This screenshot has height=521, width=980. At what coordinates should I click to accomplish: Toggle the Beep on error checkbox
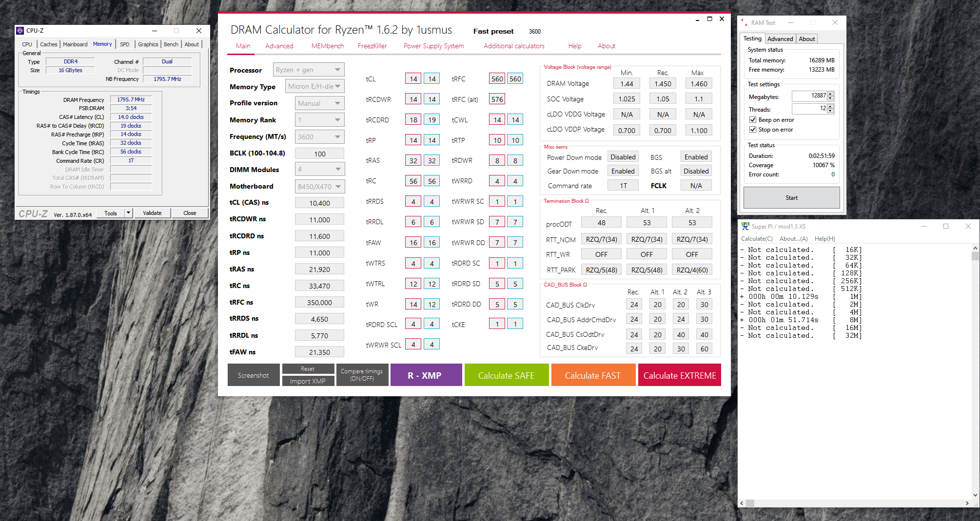tap(753, 120)
